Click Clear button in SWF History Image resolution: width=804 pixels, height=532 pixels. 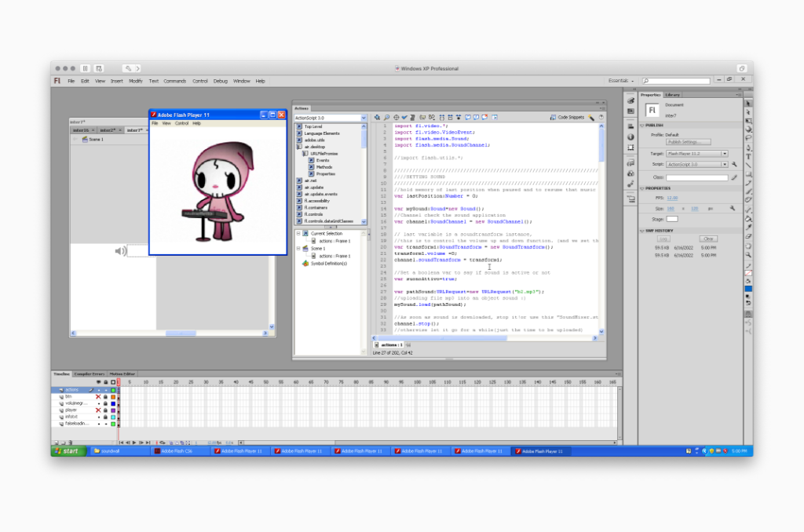point(708,239)
